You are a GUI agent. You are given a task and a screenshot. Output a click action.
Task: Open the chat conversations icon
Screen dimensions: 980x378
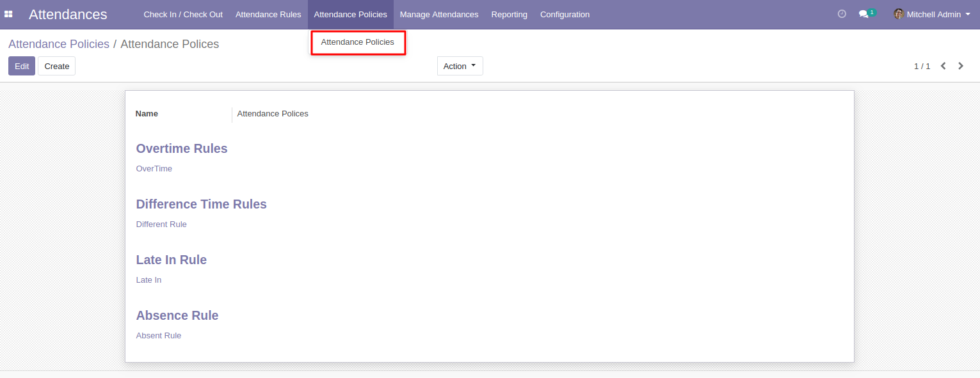[x=864, y=14]
